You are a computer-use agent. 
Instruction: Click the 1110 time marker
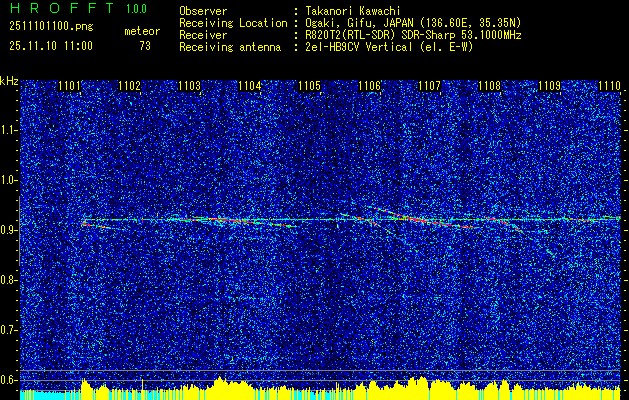(609, 86)
